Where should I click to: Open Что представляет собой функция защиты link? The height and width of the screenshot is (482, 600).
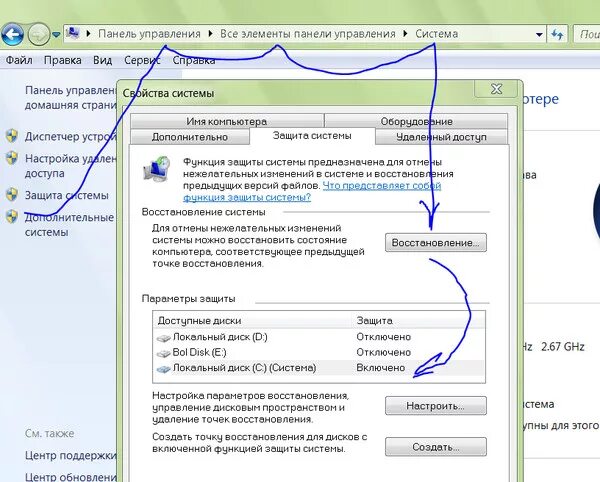pos(312,191)
